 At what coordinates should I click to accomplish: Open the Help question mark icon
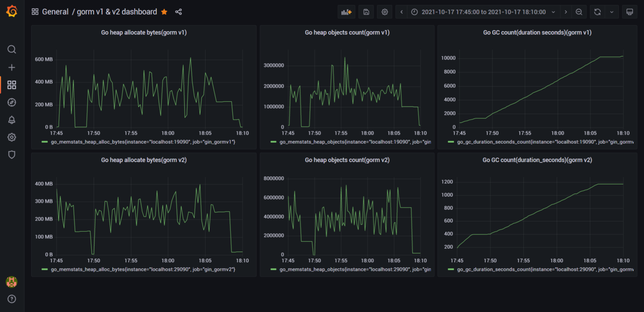coord(12,299)
